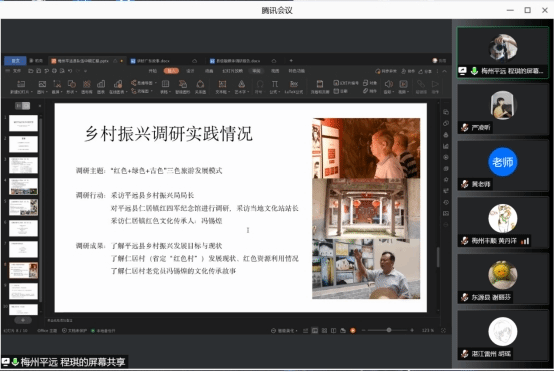This screenshot has height=372, width=554.
Task: Collapse the ribbon with the chevron
Action: coord(444,71)
